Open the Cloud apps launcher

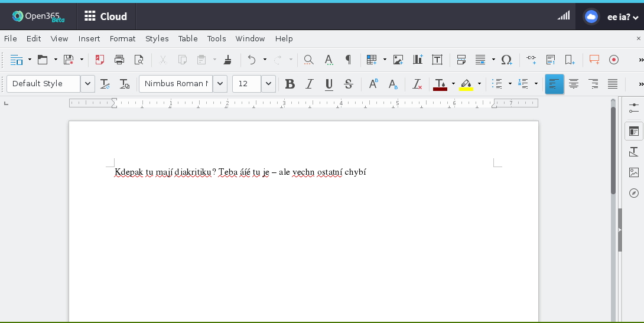pyautogui.click(x=106, y=17)
